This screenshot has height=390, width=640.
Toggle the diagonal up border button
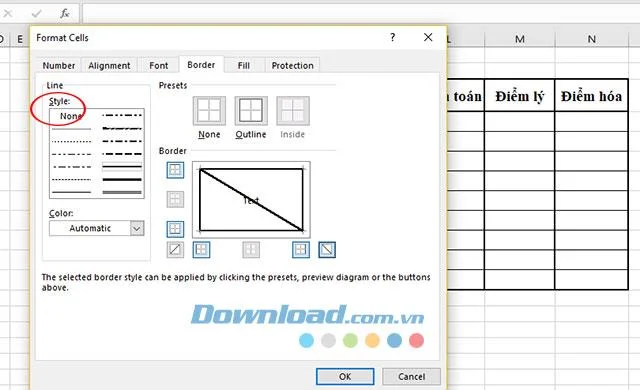point(175,250)
